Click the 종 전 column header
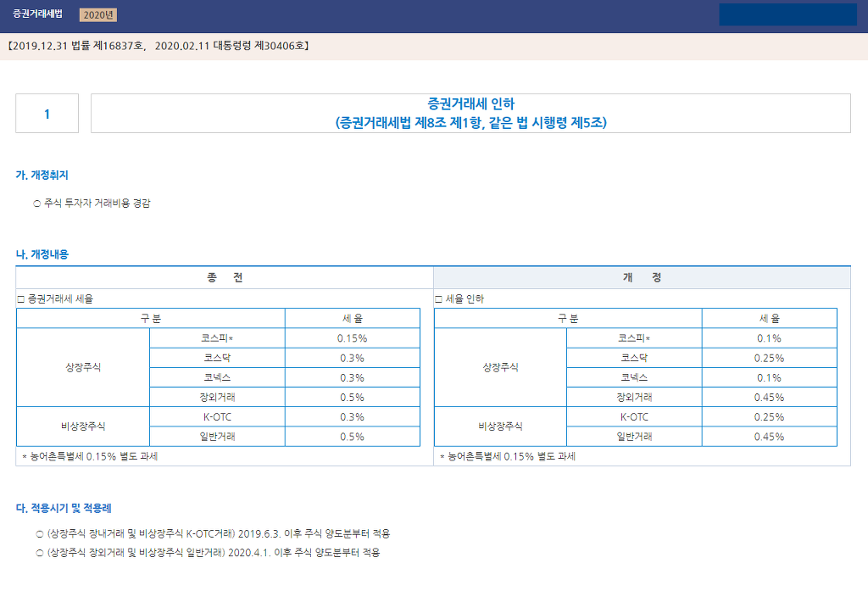This screenshot has height=591, width=868. pyautogui.click(x=225, y=277)
